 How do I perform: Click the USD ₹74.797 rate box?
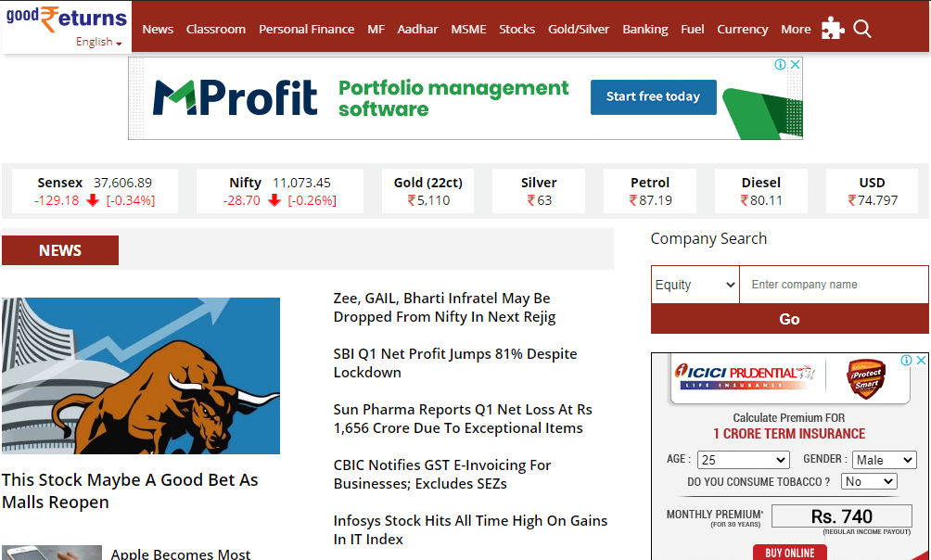[x=873, y=191]
